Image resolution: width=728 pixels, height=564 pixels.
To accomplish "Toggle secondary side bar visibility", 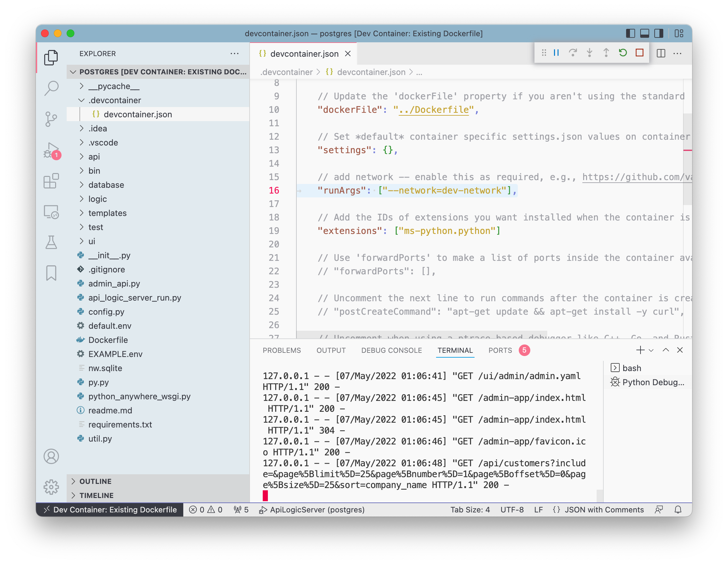I will click(659, 33).
